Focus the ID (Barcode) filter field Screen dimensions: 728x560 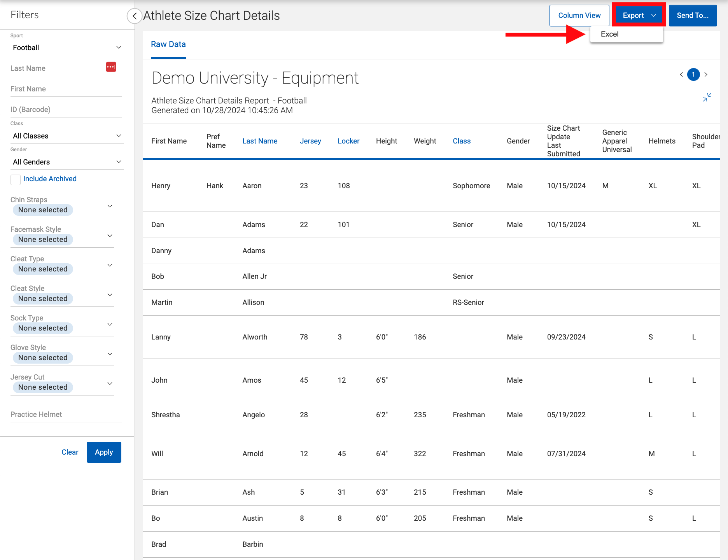[66, 110]
